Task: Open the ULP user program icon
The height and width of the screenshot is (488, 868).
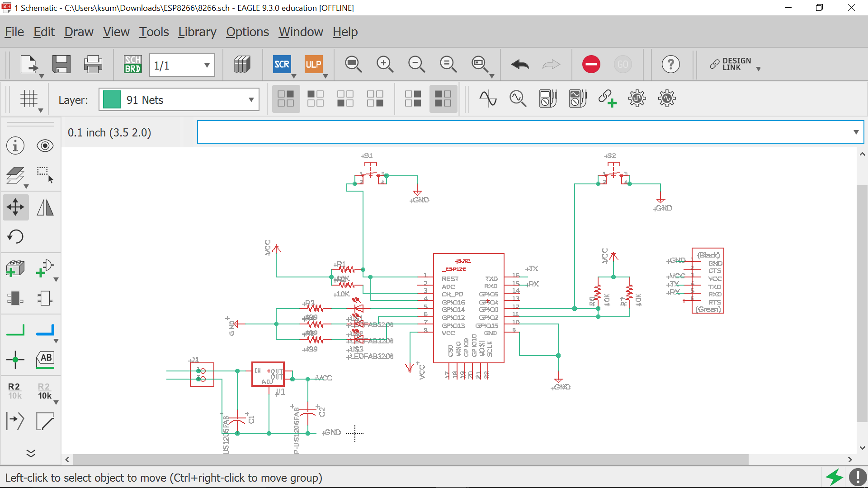Action: (313, 65)
